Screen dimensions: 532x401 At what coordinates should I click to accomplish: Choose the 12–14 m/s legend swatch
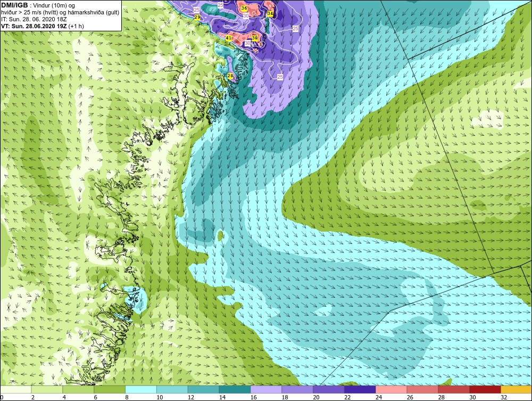pos(203,389)
